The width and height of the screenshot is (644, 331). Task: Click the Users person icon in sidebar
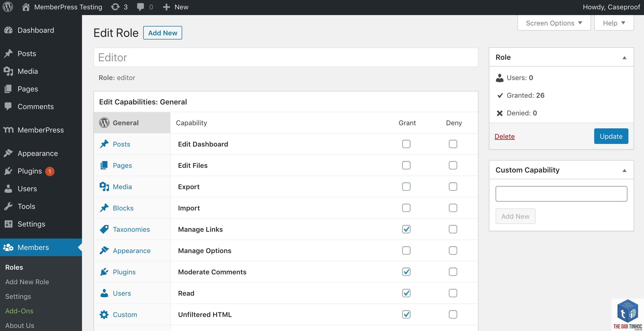click(8, 189)
